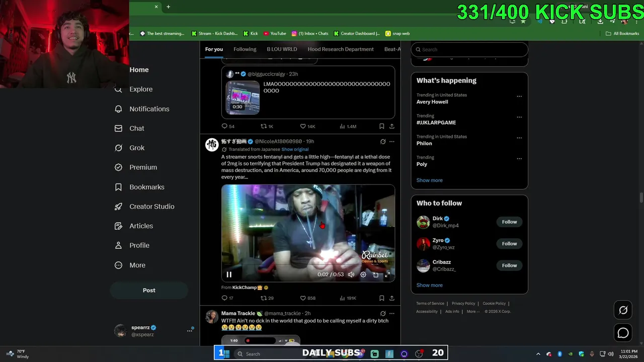Open YouTube bookmark
This screenshot has height=362, width=644.
click(275, 34)
